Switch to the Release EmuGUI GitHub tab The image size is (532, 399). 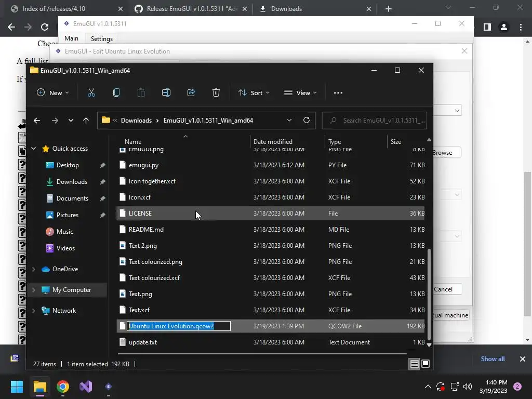[191, 9]
